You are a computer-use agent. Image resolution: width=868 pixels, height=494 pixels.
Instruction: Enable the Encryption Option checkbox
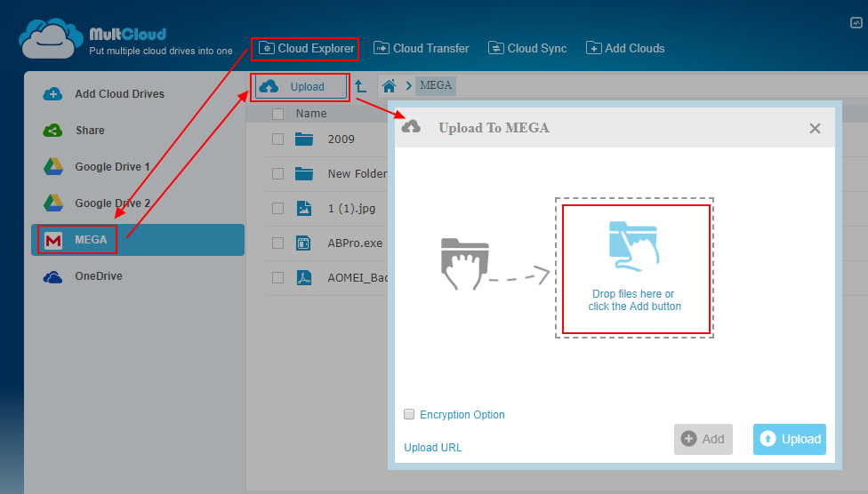(409, 414)
